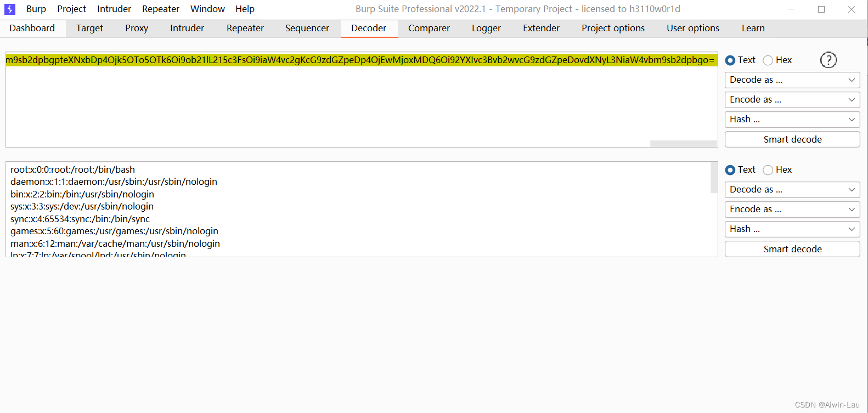Switch to the User options tab
Screen dimensions: 868x413
pos(693,29)
